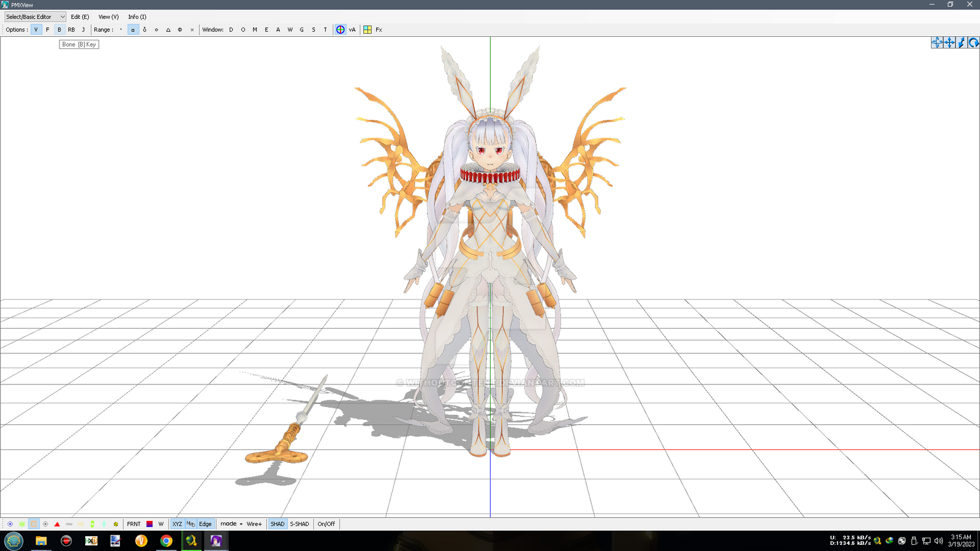Toggle green capsule rigid body display icon
The height and width of the screenshot is (551, 980).
[x=92, y=524]
